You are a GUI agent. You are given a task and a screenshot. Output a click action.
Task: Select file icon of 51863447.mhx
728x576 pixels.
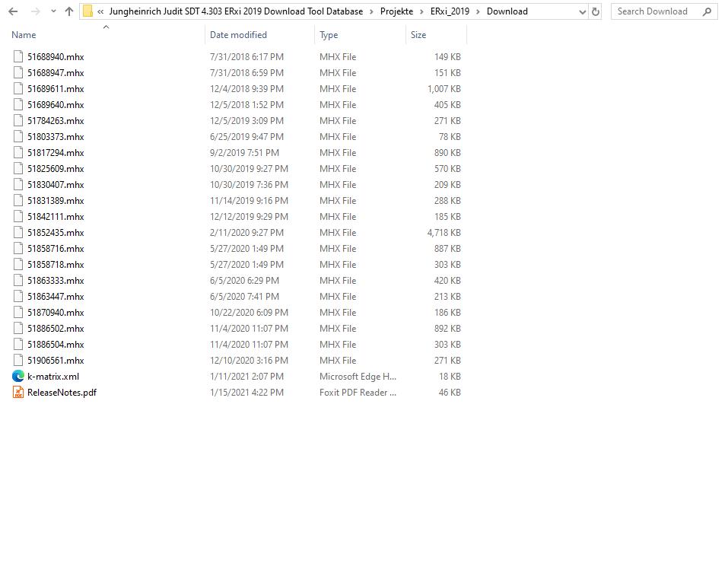(x=18, y=296)
